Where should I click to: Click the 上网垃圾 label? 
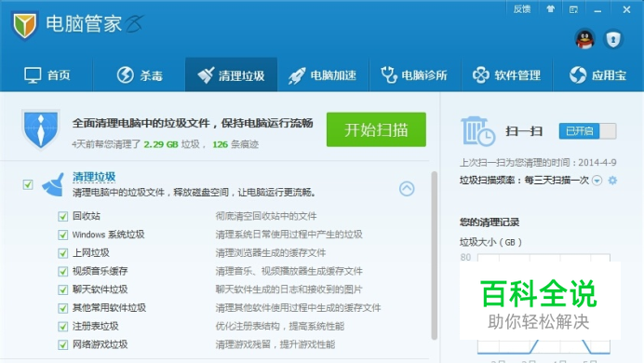[91, 253]
